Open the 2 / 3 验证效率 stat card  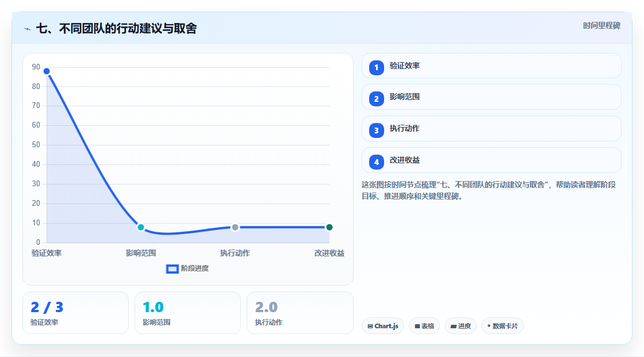click(75, 313)
